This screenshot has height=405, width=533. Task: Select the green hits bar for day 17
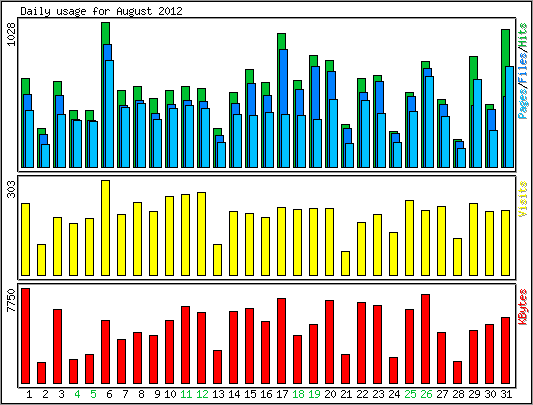[x=281, y=41]
